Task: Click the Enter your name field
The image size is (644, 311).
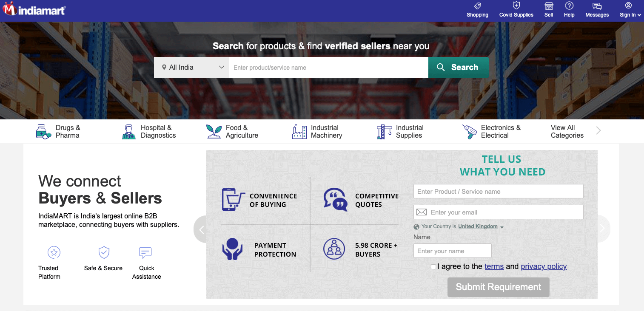Action: pos(453,251)
